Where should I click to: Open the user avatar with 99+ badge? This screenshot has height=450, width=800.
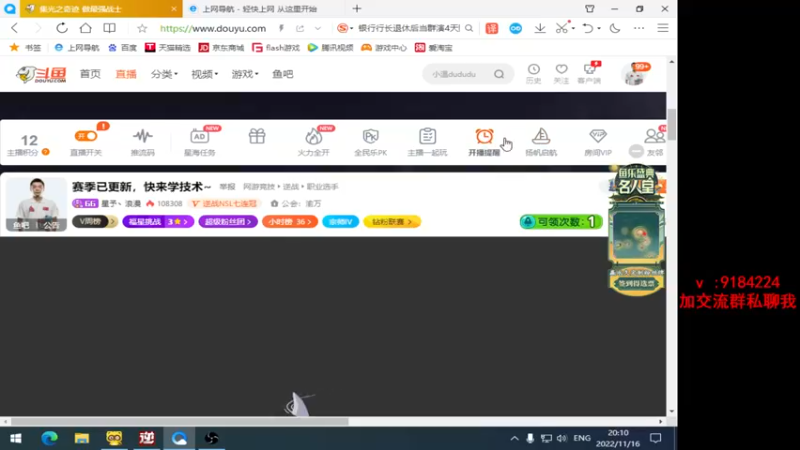tap(634, 74)
